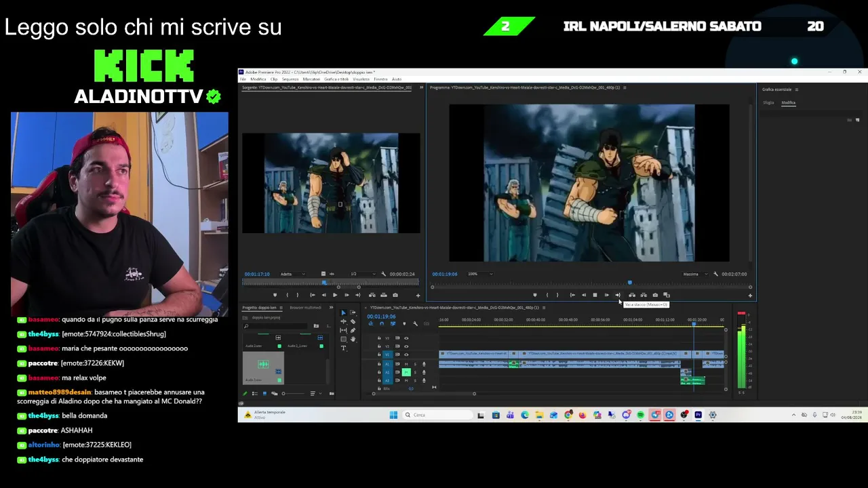The width and height of the screenshot is (868, 488).
Task: Select the Selection tool in the tools panel
Action: 343,312
